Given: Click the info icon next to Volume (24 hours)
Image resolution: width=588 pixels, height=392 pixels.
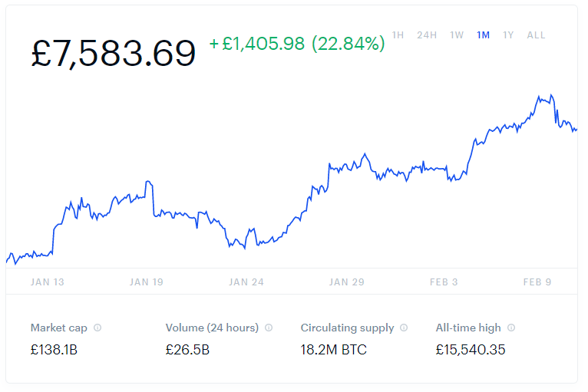Looking at the screenshot, I should [269, 328].
